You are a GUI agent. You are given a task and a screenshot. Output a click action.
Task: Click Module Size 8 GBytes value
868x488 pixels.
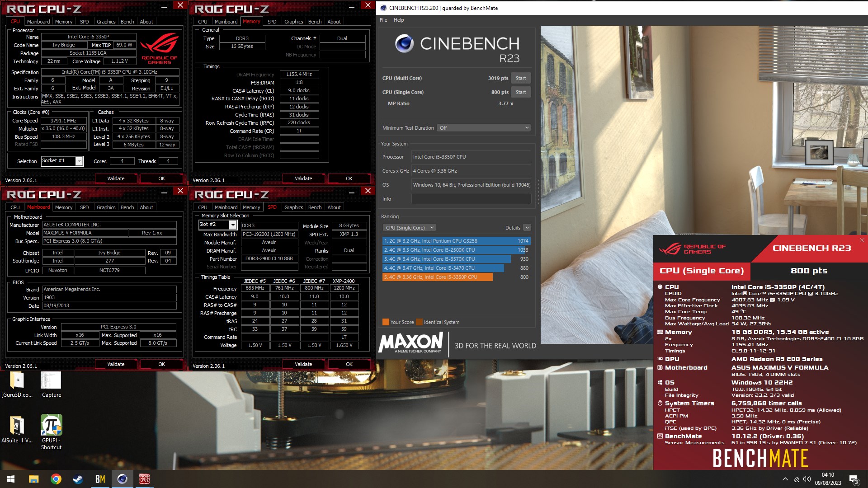(349, 225)
